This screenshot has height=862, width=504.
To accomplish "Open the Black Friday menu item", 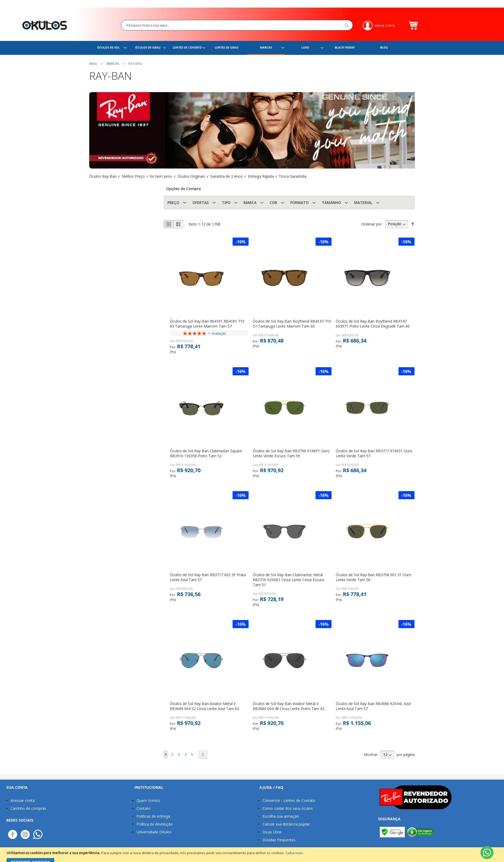I will [x=345, y=48].
